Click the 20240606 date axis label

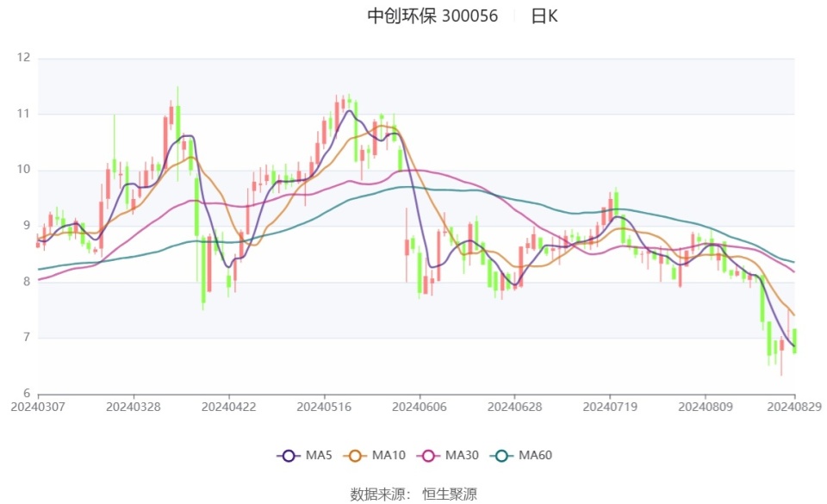(x=419, y=406)
